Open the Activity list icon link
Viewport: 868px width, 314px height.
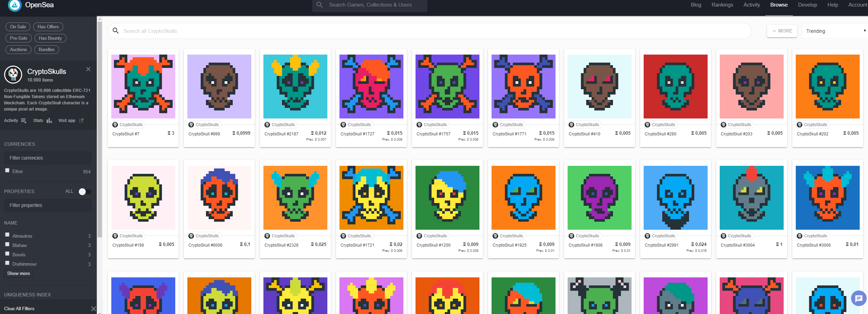[x=24, y=121]
